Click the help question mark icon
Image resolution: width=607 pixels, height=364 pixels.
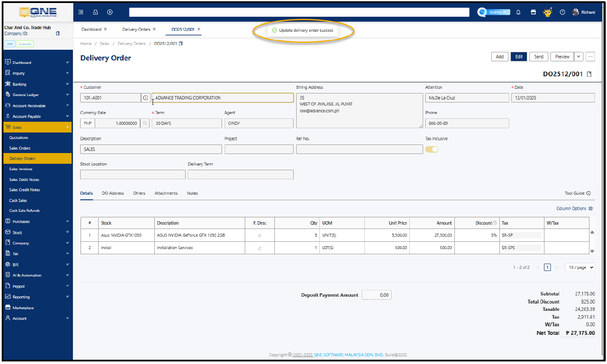(x=562, y=12)
